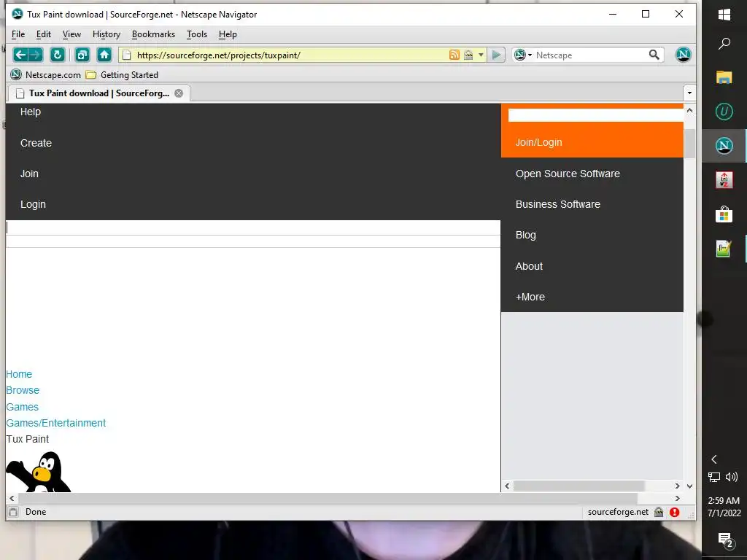Click the Create link

(x=36, y=143)
